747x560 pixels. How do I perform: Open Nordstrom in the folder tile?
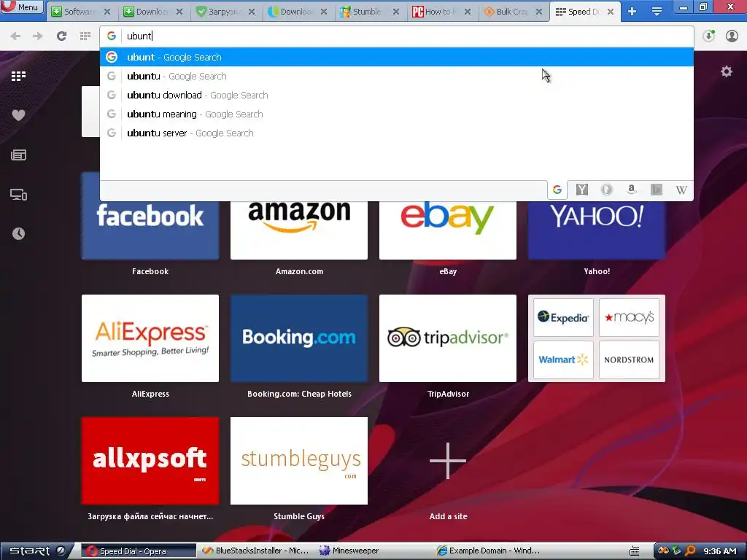(x=629, y=359)
